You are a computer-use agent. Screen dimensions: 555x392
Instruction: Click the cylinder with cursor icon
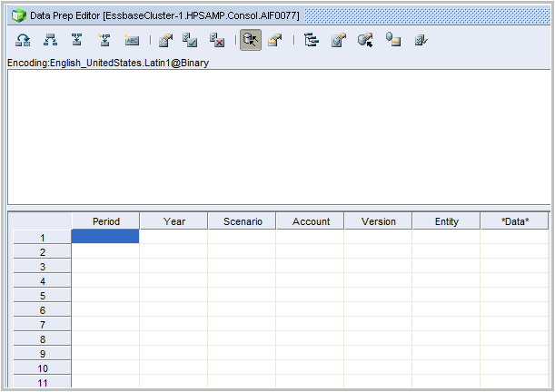coord(365,40)
